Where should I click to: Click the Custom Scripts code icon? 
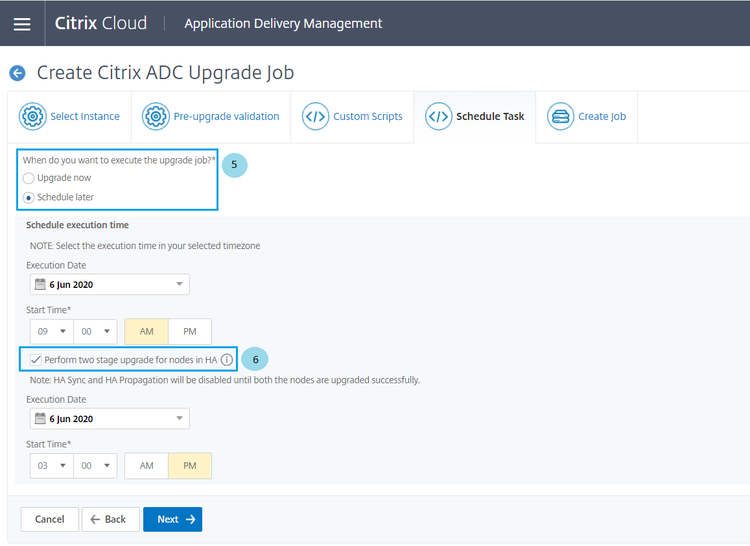point(315,116)
